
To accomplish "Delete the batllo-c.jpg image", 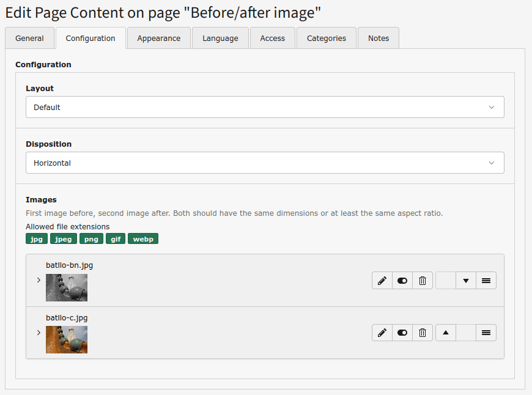I will 423,333.
